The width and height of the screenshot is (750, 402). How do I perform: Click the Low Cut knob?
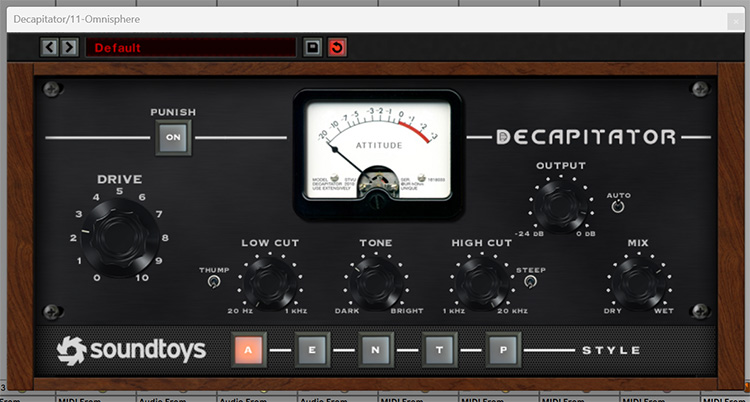(270, 283)
